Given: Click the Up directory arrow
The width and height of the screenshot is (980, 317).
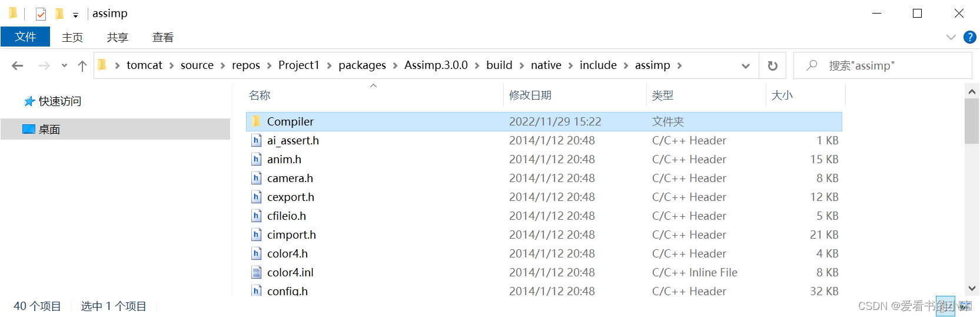Looking at the screenshot, I should [x=82, y=66].
